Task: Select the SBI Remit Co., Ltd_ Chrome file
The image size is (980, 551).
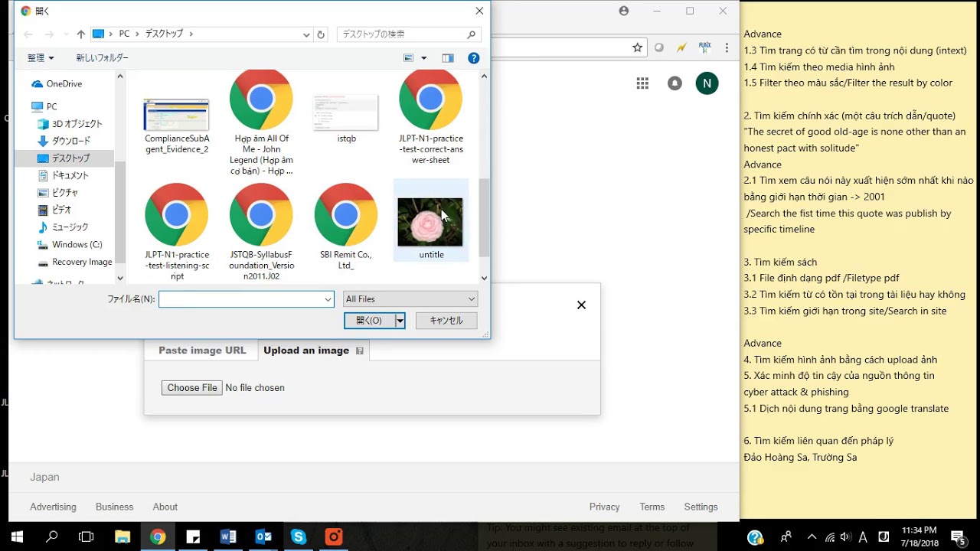Action: (346, 227)
